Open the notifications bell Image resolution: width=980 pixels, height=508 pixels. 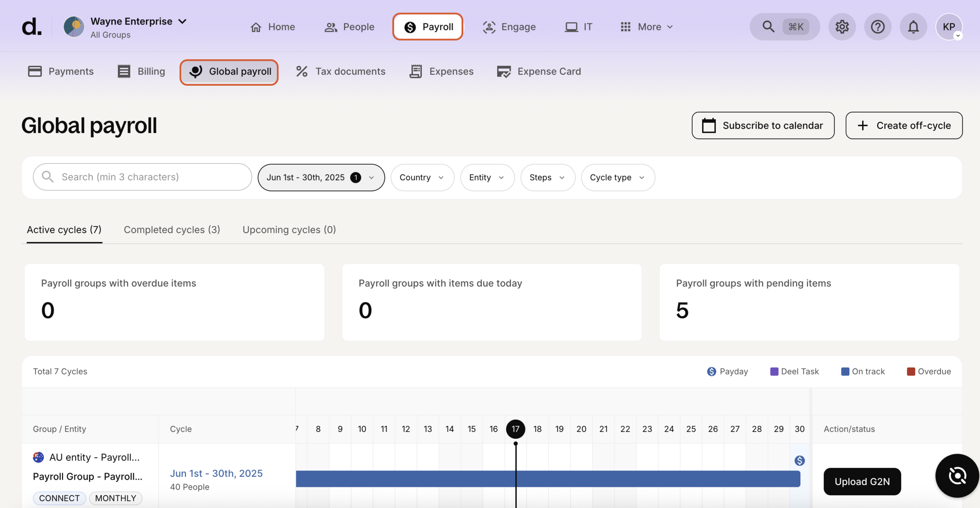click(x=913, y=26)
